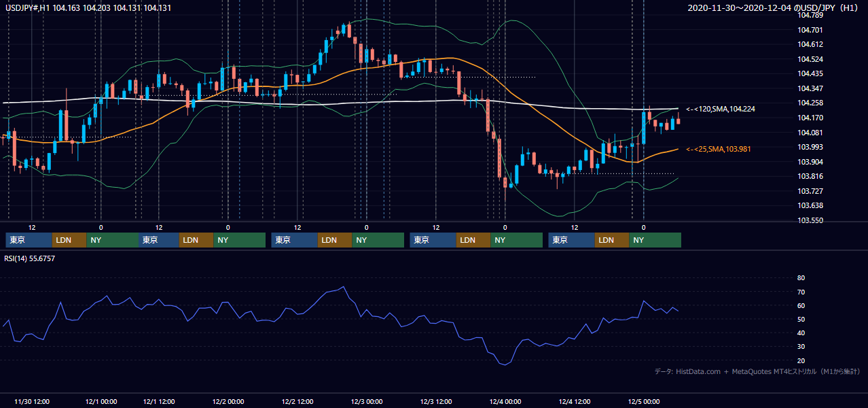Image resolution: width=868 pixels, height=408 pixels.
Task: Click the 104.170 price axis label
Action: [x=810, y=118]
